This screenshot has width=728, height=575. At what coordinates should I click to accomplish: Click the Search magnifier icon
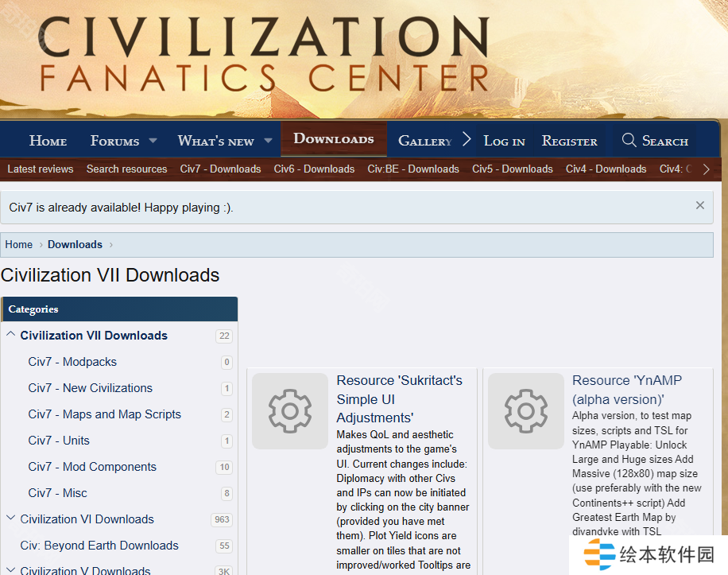[629, 141]
